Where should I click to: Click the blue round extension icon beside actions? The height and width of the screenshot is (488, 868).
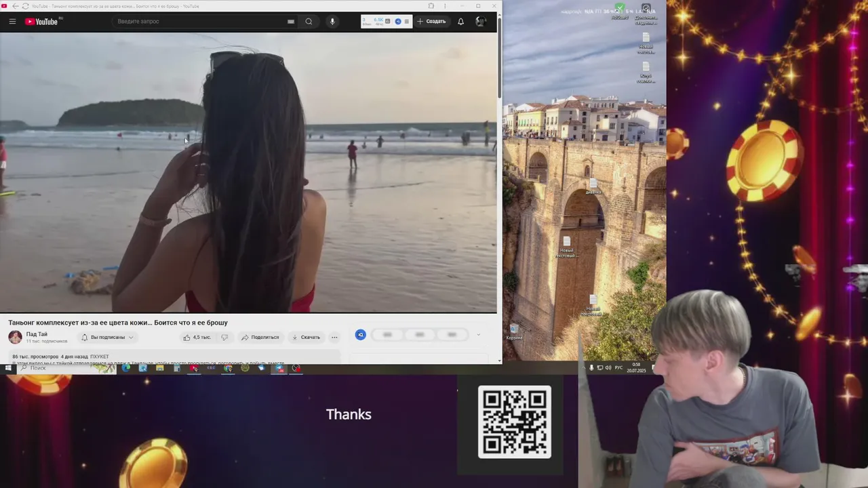361,335
